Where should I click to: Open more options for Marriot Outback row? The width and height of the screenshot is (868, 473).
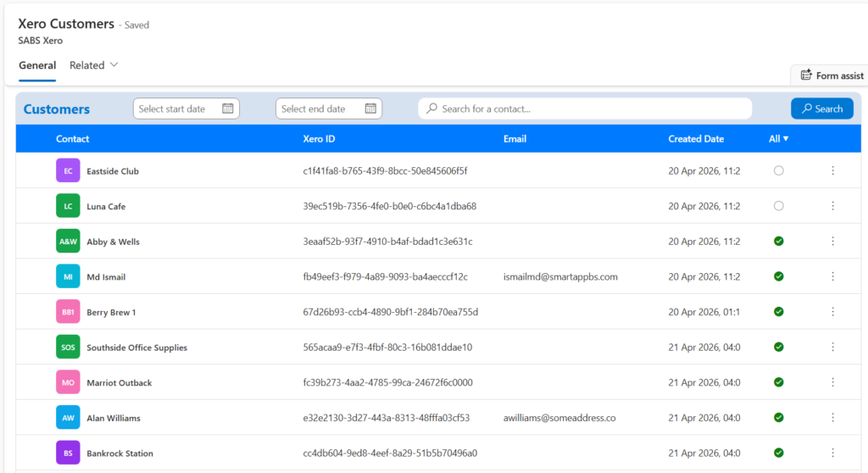(832, 382)
